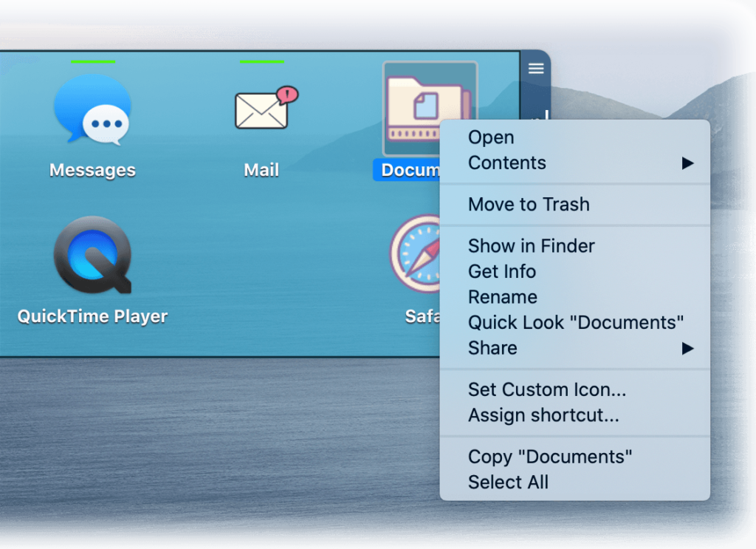The height and width of the screenshot is (549, 756).
Task: Click the green running indicator above Messages
Action: [x=92, y=63]
